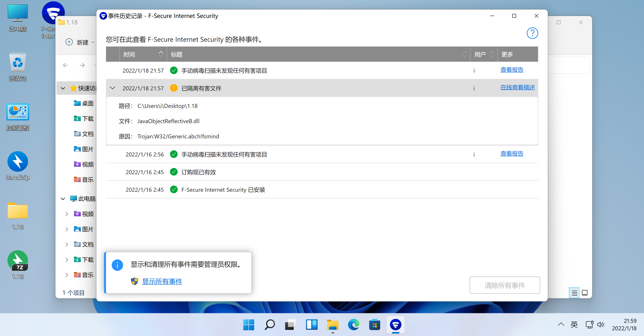644x336 pixels.
Task: Open the 1.18 folder icon on desktop
Action: point(18,216)
